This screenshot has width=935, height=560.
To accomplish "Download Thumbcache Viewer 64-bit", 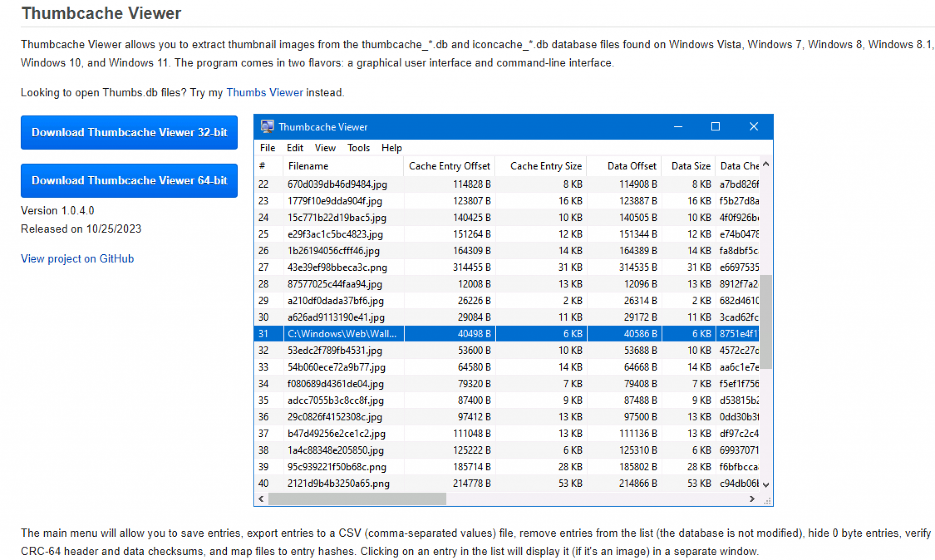I will click(x=129, y=181).
